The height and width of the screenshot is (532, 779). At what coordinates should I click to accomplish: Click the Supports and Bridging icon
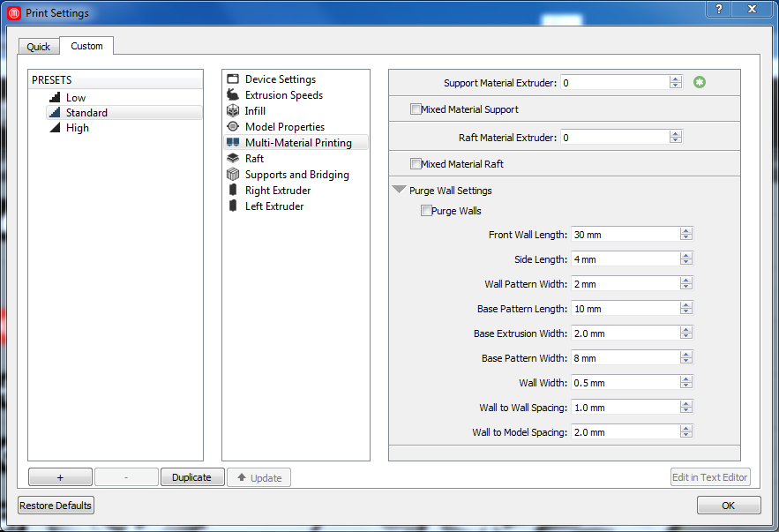click(233, 174)
